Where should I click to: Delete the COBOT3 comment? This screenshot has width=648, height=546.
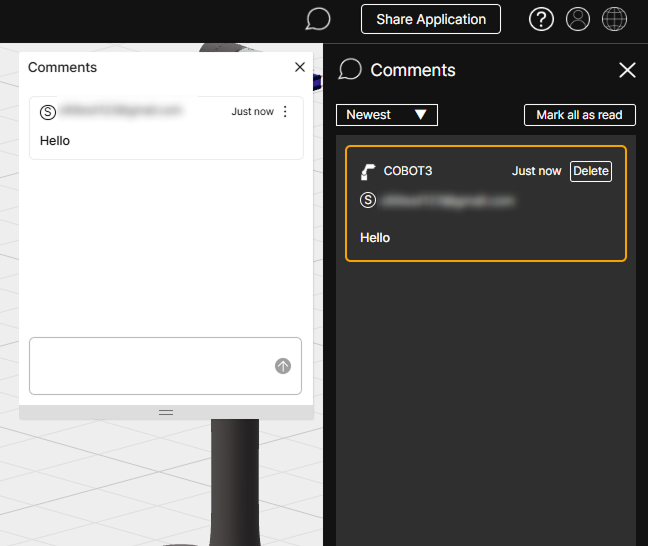click(591, 171)
